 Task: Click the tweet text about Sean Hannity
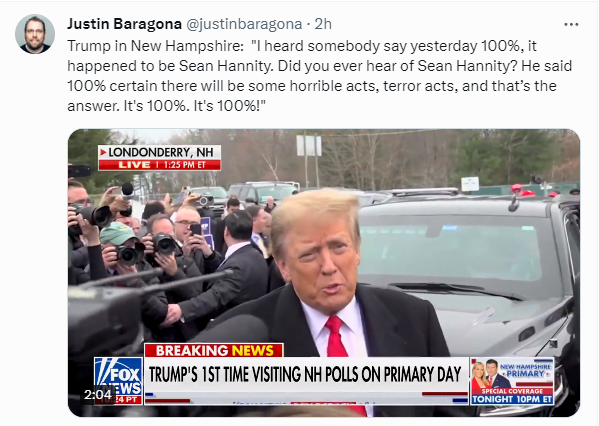pyautogui.click(x=319, y=76)
